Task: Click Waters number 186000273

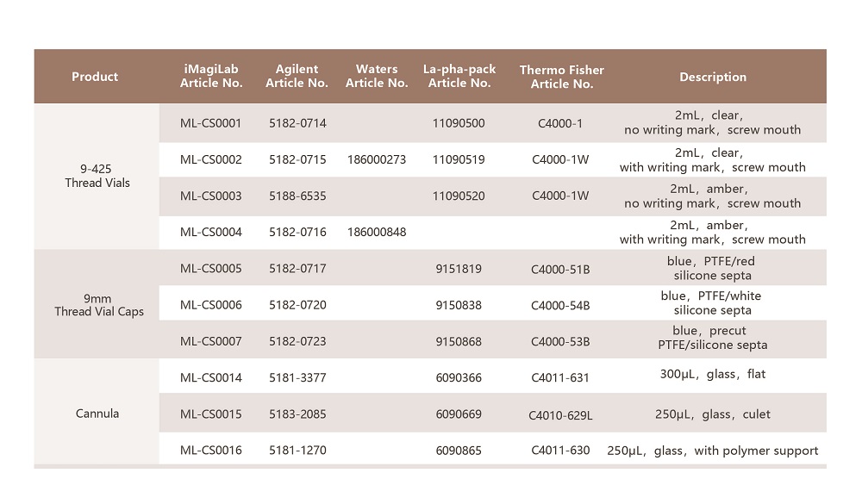Action: coord(377,159)
